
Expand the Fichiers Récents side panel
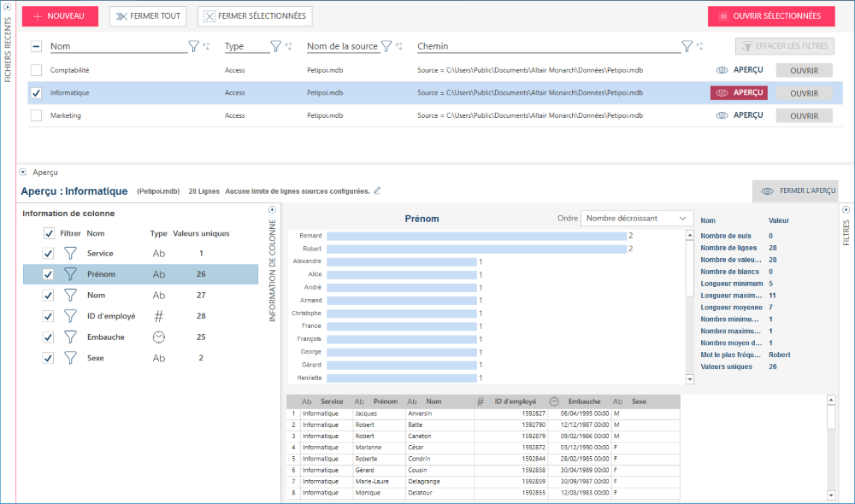tap(8, 7)
